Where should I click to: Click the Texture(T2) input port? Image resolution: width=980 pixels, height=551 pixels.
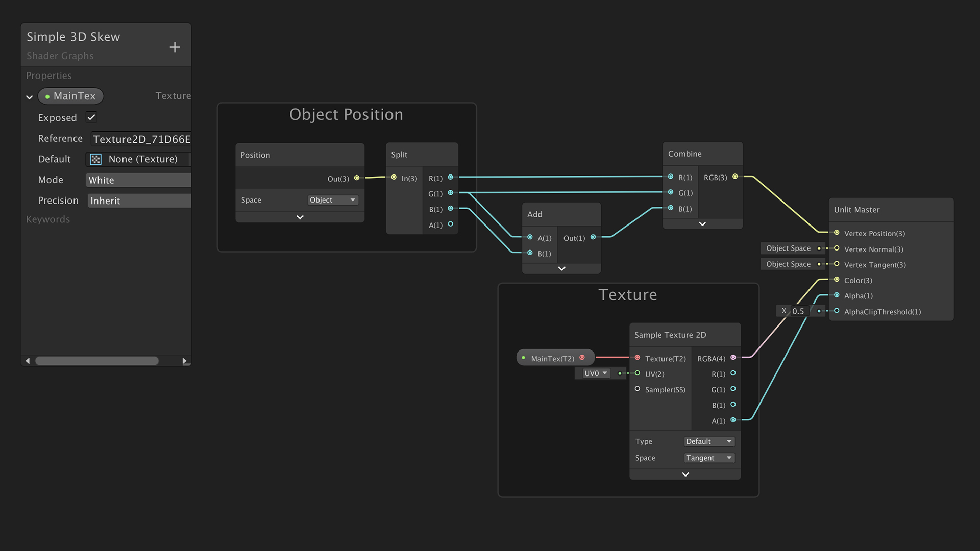(638, 358)
